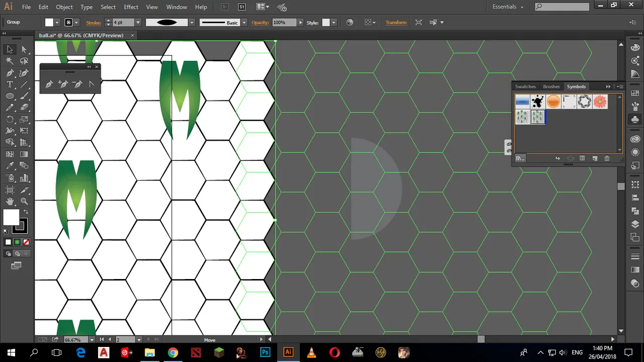Click Symbol Options icon in Symbols panel

pos(582,158)
